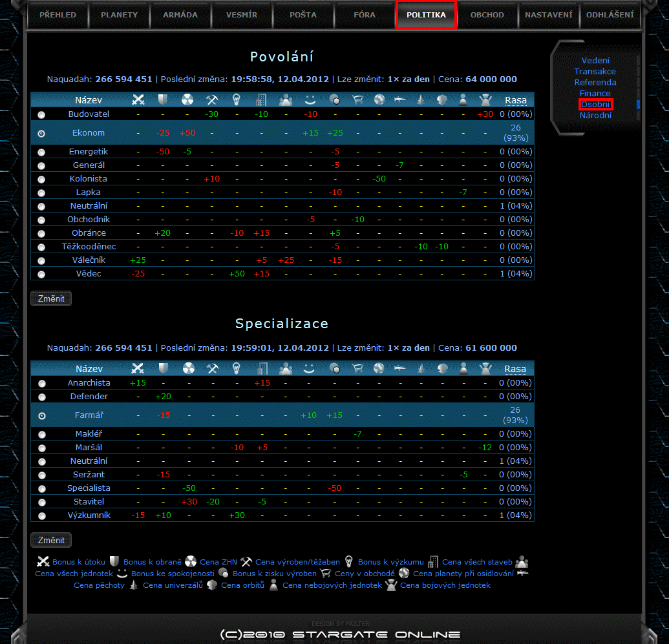Click the building icon in Specializace table header
This screenshot has width=669, height=644.
[261, 369]
